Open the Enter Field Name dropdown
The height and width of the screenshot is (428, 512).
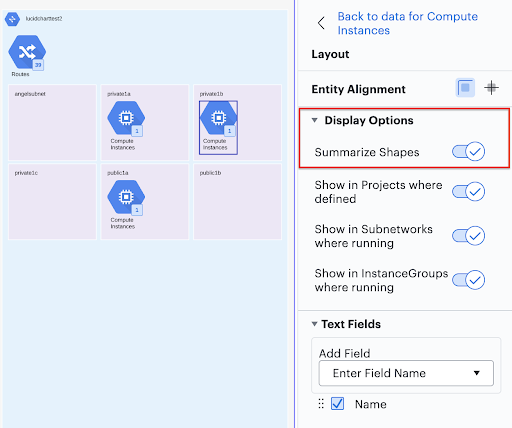(x=406, y=373)
